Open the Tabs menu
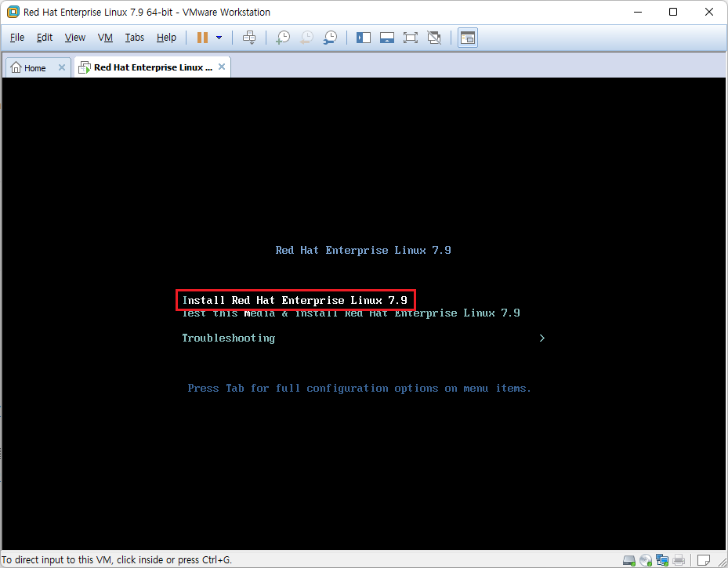 [x=135, y=38]
